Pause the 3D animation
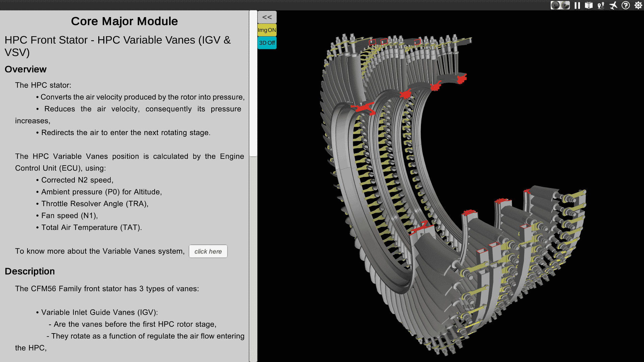This screenshot has height=362, width=644. 577,5
